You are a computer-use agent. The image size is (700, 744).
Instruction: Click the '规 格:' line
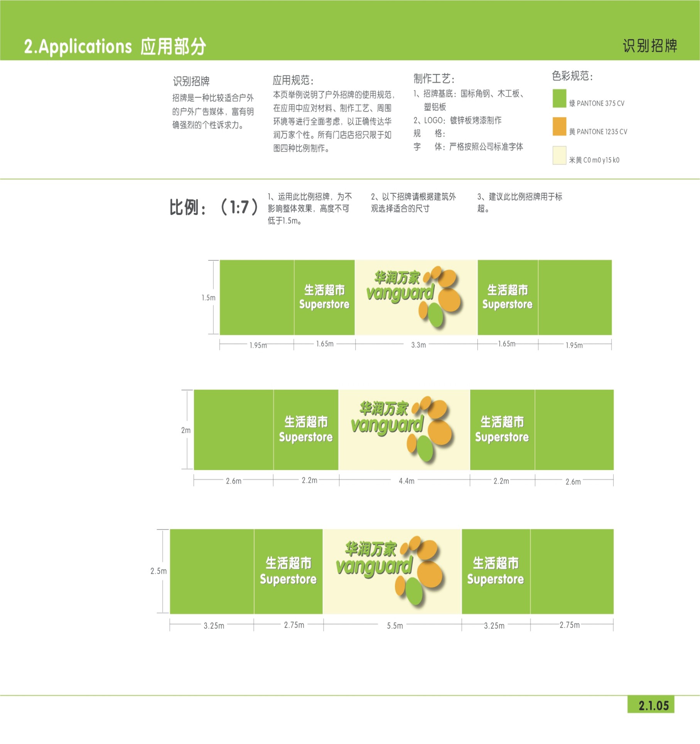[x=429, y=134]
